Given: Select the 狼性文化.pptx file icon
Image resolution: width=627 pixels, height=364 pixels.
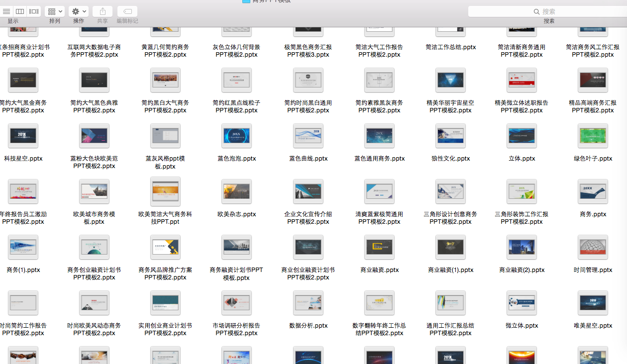Looking at the screenshot, I should 450,136.
